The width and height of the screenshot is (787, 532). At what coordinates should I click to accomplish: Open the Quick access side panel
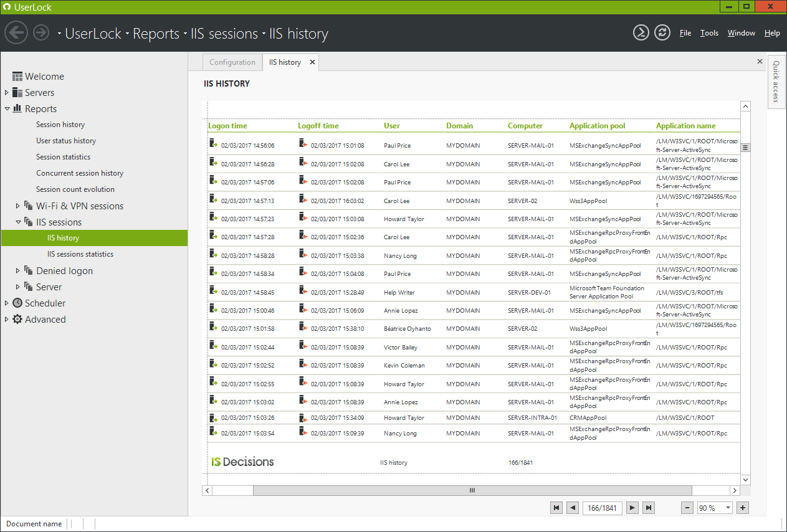(776, 81)
